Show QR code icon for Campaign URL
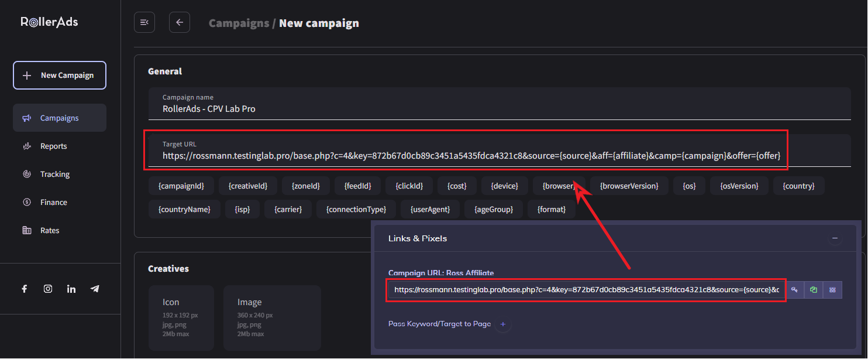 832,290
